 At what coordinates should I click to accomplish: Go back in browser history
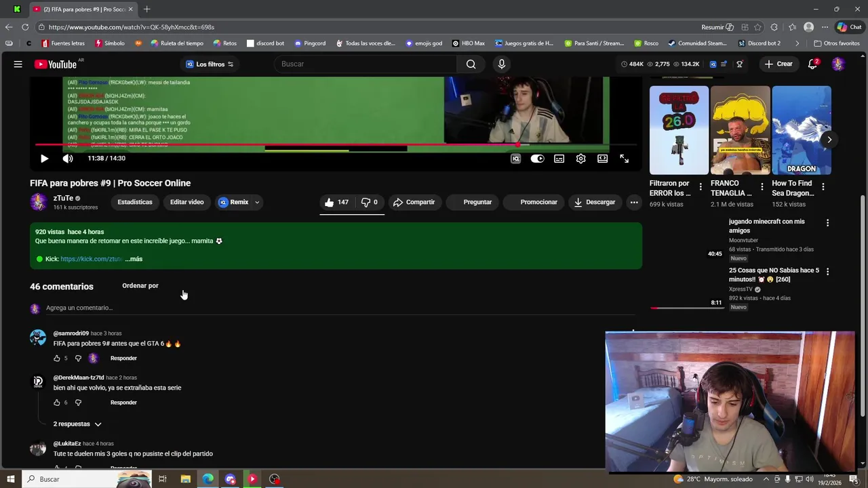pyautogui.click(x=8, y=27)
